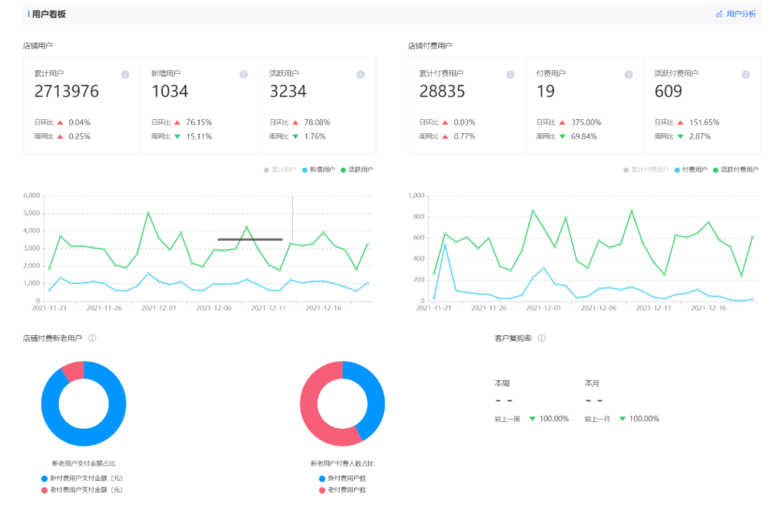This screenshot has width=769, height=532.
Task: Click the 609 active paying users value
Action: click(669, 91)
